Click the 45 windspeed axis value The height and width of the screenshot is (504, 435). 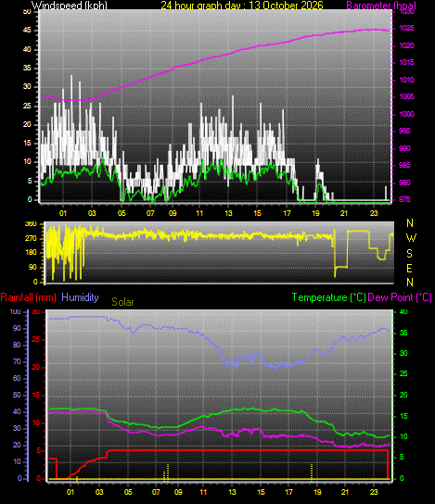coord(27,31)
